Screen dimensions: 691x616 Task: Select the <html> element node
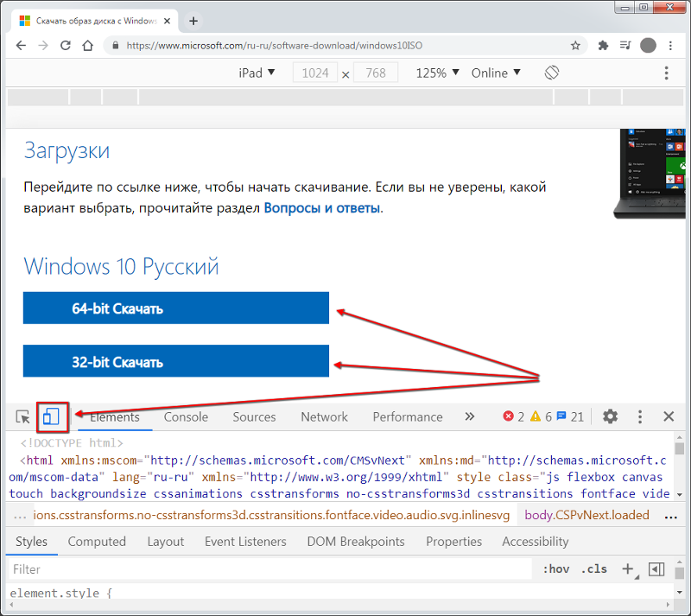click(339, 477)
